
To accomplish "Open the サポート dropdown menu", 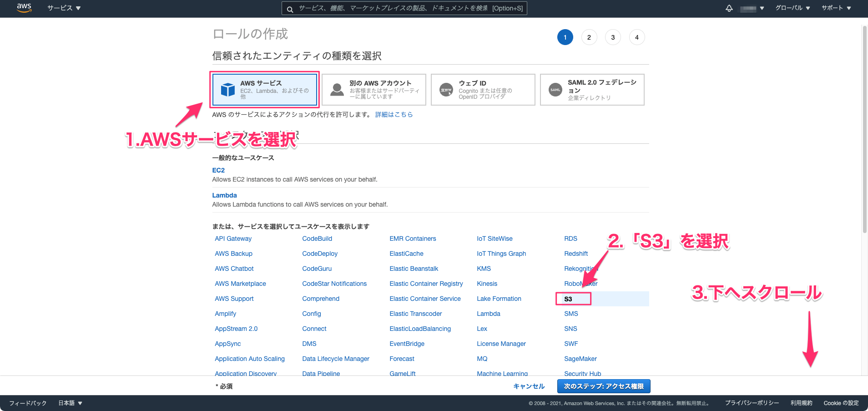I will coord(836,8).
